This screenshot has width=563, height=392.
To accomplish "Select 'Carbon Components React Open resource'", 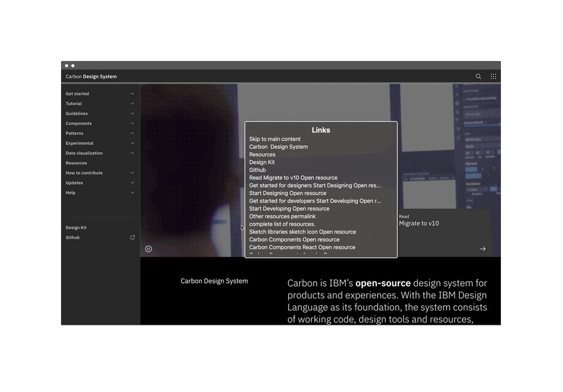I will click(302, 248).
